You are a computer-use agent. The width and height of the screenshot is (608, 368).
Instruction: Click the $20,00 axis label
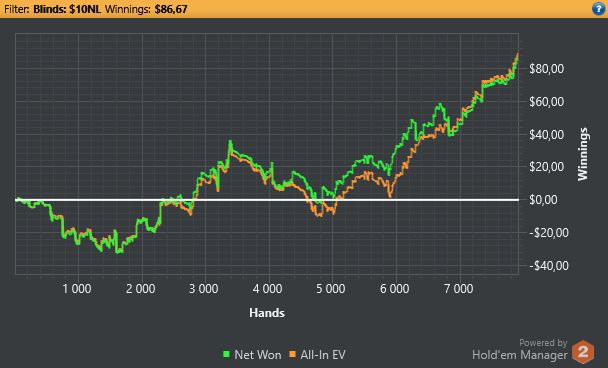pos(546,167)
